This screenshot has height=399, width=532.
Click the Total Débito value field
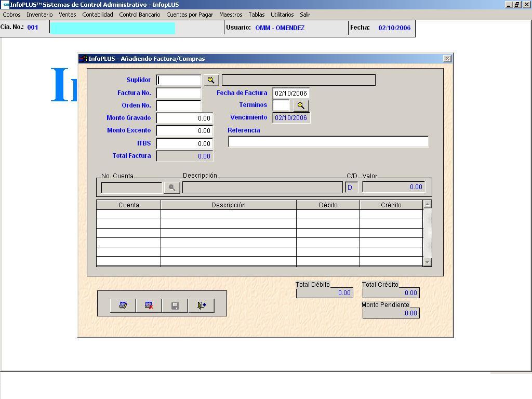(325, 293)
